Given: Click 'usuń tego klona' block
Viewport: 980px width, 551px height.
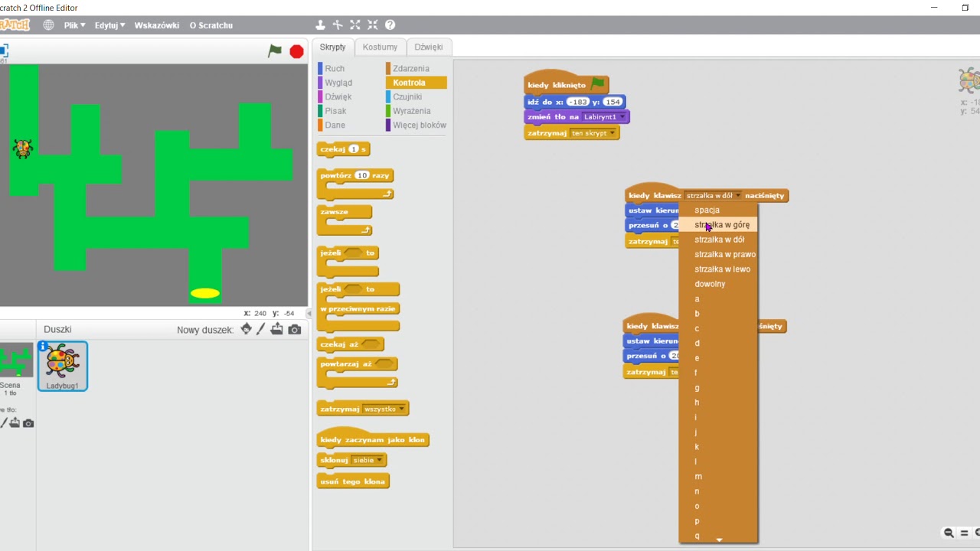Looking at the screenshot, I should pos(353,481).
